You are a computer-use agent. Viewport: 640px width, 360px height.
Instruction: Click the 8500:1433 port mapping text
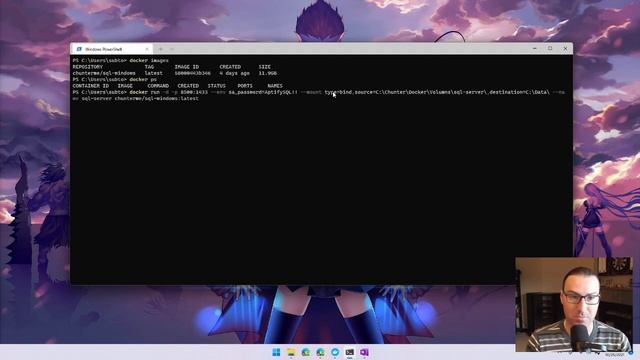click(194, 92)
